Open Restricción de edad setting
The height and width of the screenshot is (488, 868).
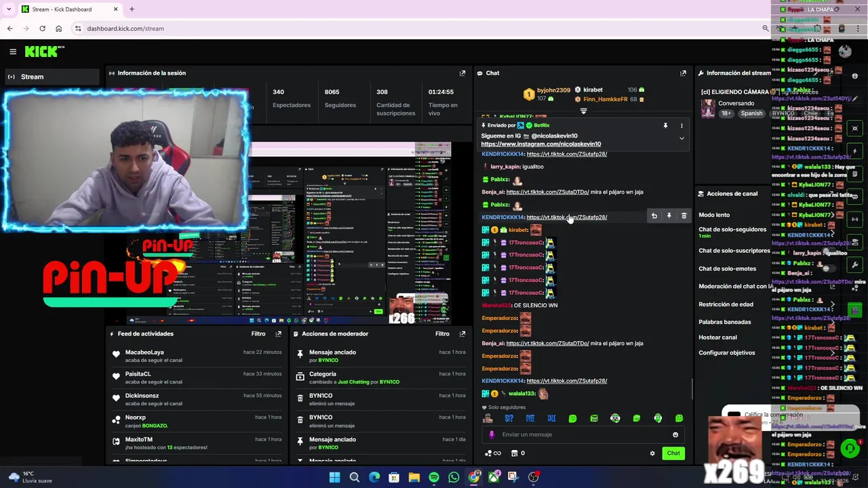(x=726, y=304)
